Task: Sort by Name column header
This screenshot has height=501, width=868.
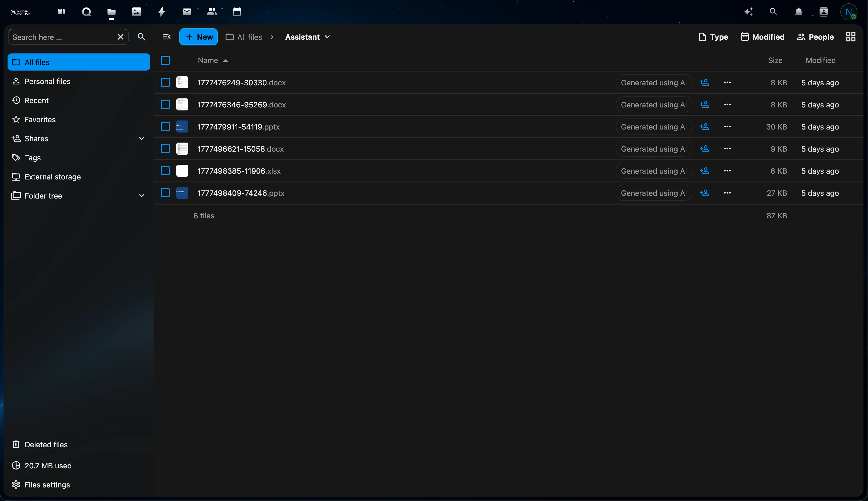Action: tap(213, 60)
